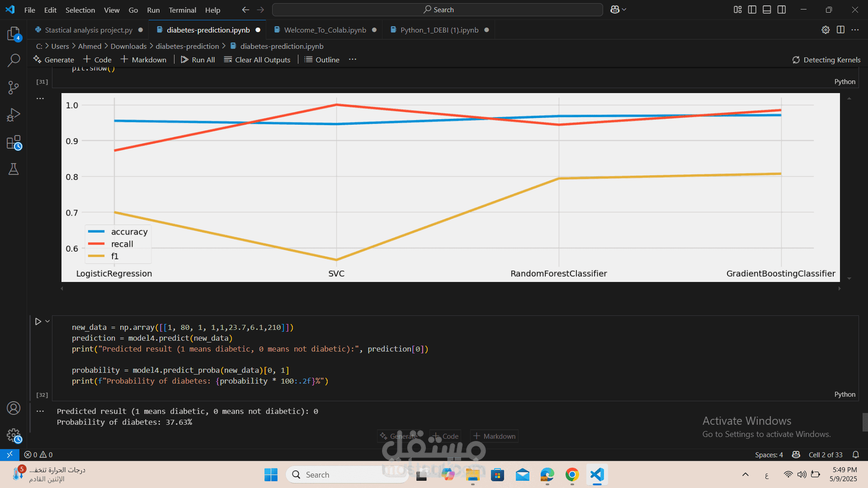This screenshot has width=868, height=488.
Task: Click Run All in notebook toolbar
Action: (x=198, y=60)
